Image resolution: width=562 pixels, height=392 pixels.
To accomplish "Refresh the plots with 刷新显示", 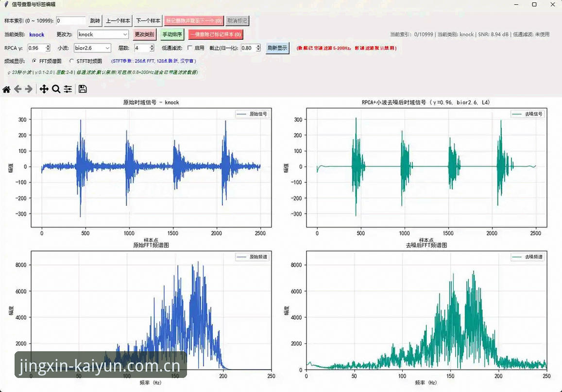I will (x=277, y=48).
